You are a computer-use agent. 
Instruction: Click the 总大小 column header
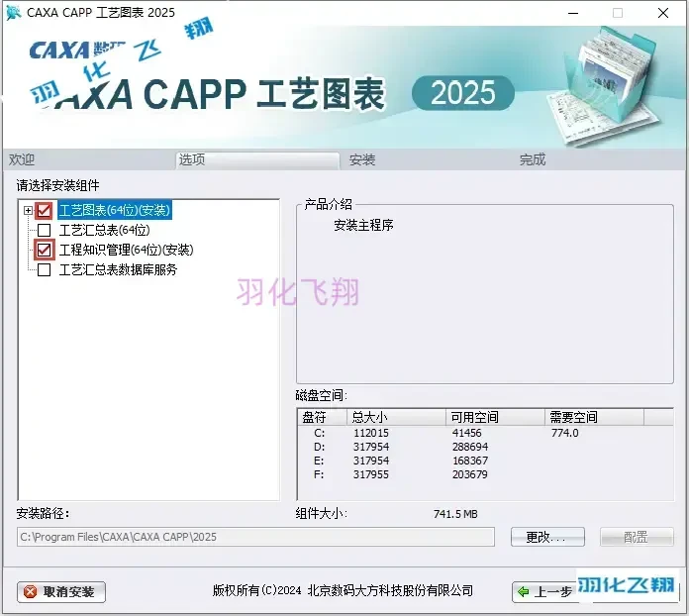pyautogui.click(x=396, y=417)
